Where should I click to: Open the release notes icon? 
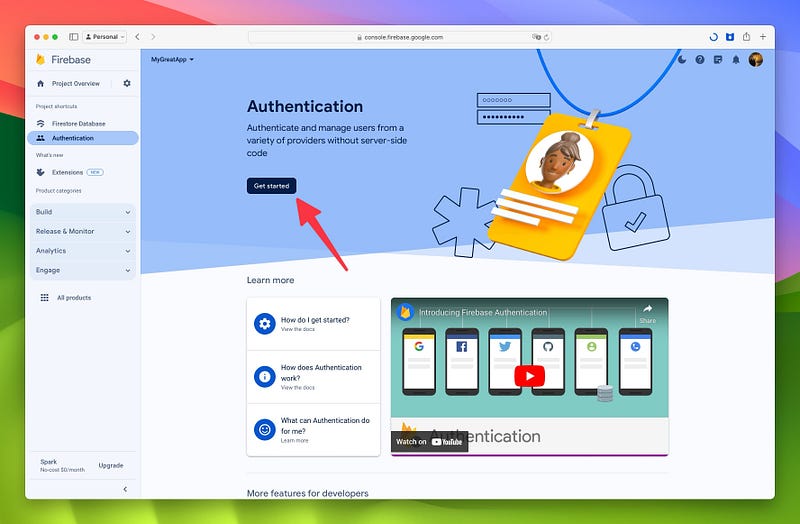718,60
